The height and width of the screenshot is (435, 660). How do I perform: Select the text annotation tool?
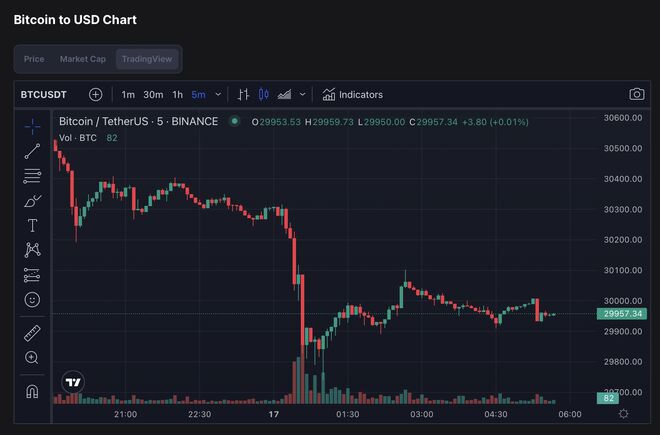32,225
